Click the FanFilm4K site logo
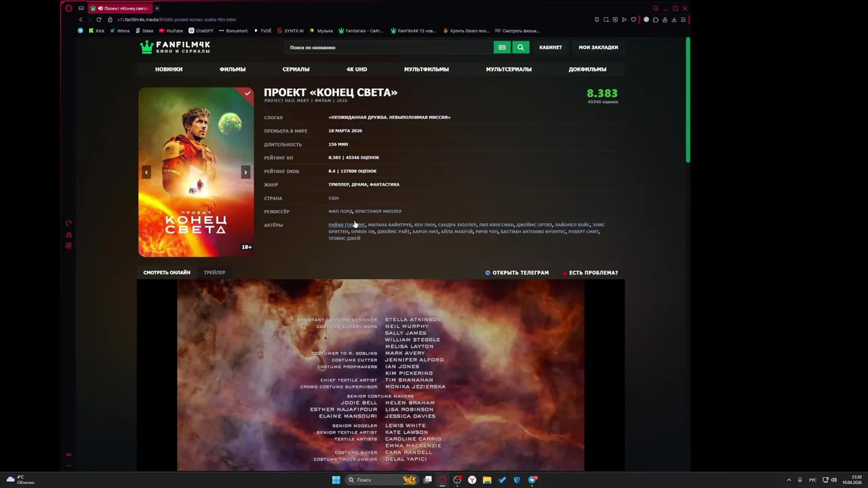Viewport: 868px width, 488px height. point(175,47)
